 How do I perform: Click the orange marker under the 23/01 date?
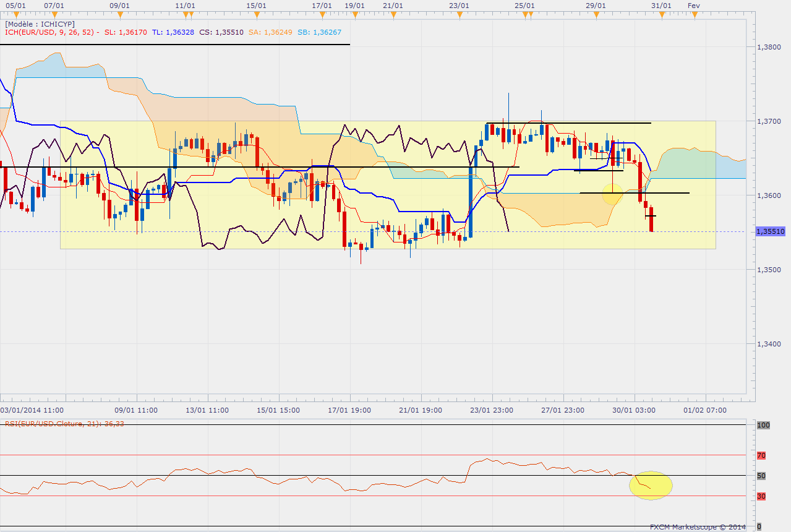coord(459,13)
